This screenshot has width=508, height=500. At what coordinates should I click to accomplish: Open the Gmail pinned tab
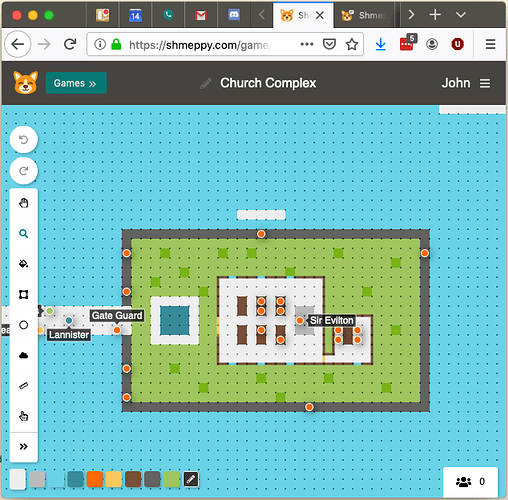pos(201,15)
